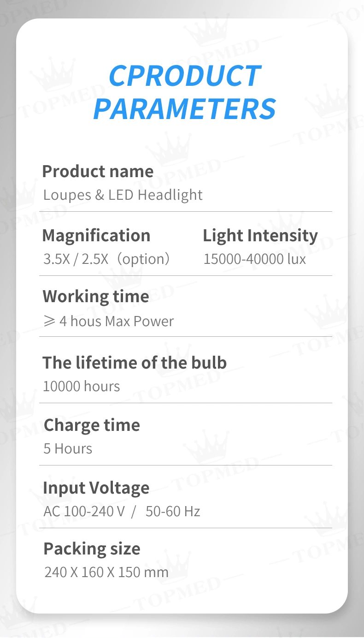Click the "240 X 160 X 150 mm" value
Image resolution: width=364 pixels, height=638 pixels.
(106, 572)
